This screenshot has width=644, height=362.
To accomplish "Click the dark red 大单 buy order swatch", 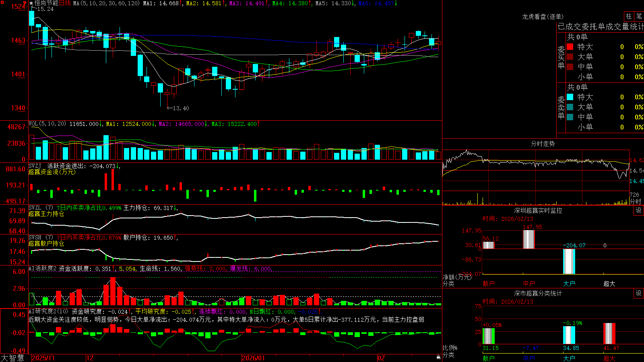I will click(570, 57).
